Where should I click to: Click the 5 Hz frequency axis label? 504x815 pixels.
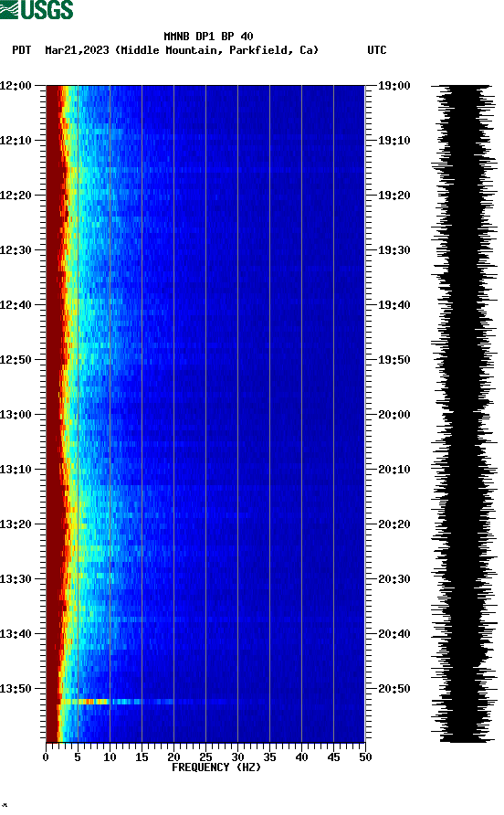click(x=78, y=757)
